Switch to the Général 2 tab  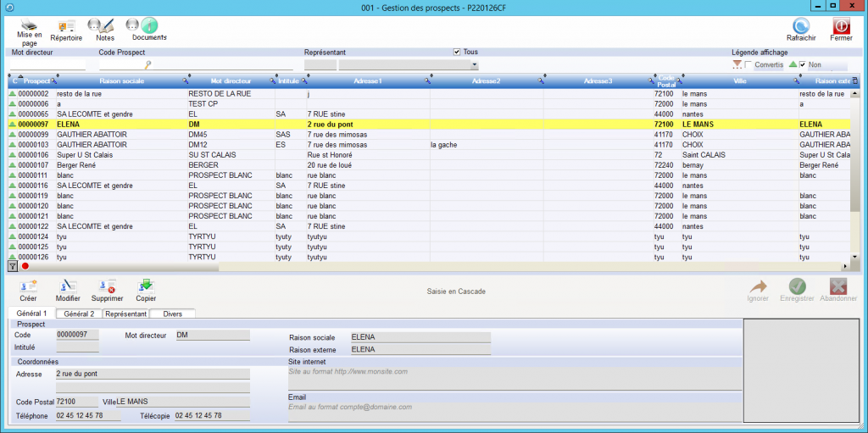coord(79,314)
